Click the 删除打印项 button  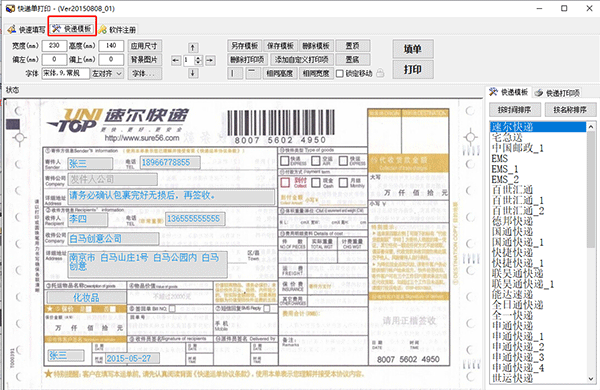tap(247, 60)
